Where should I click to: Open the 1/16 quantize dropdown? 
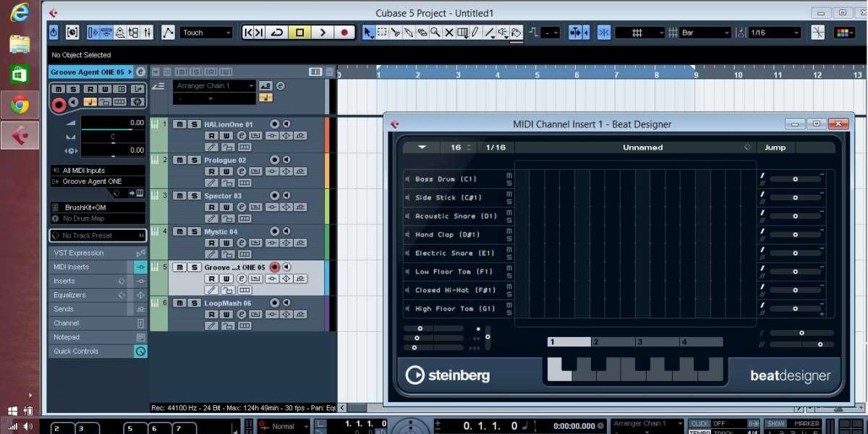[x=775, y=33]
